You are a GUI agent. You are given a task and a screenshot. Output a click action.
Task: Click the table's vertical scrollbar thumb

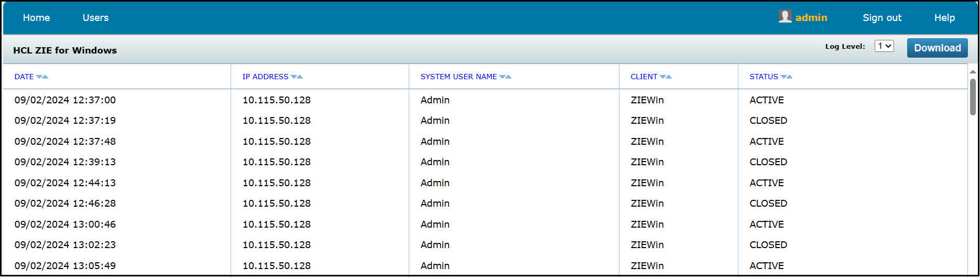pyautogui.click(x=973, y=97)
